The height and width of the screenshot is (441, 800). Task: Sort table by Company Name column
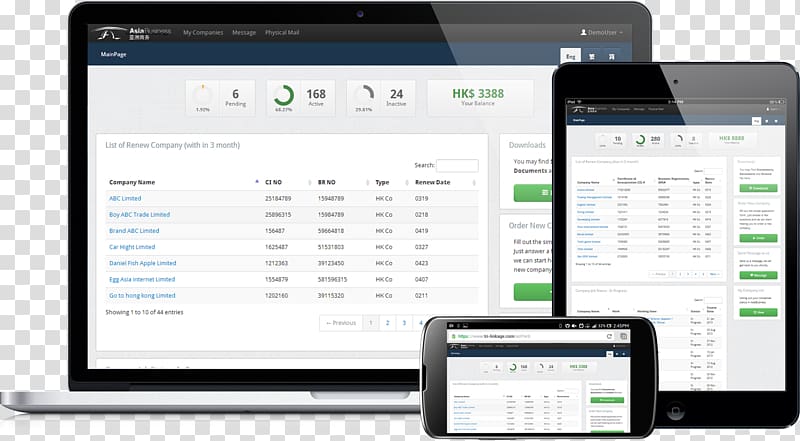click(132, 183)
